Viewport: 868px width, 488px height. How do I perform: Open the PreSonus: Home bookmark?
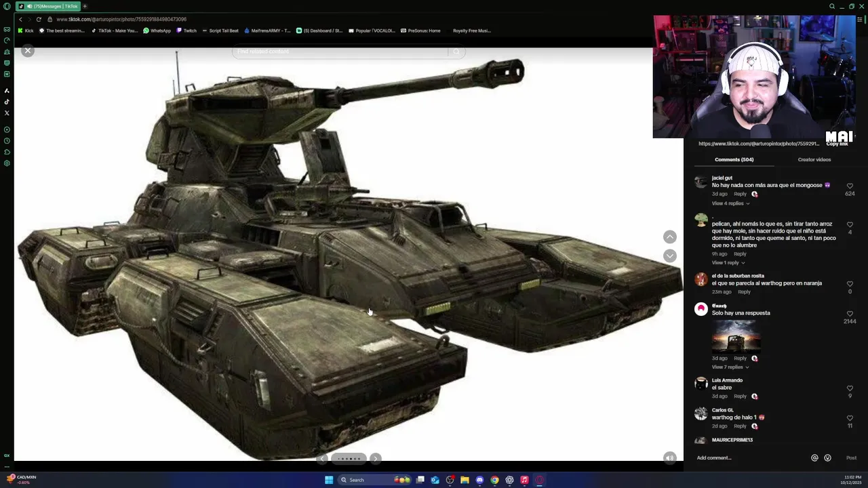(420, 30)
